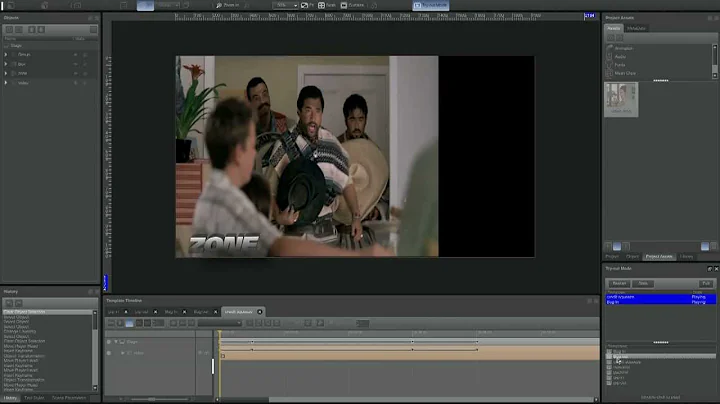This screenshot has width=720, height=404.
Task: Expand the Video track in timeline
Action: pos(123,353)
